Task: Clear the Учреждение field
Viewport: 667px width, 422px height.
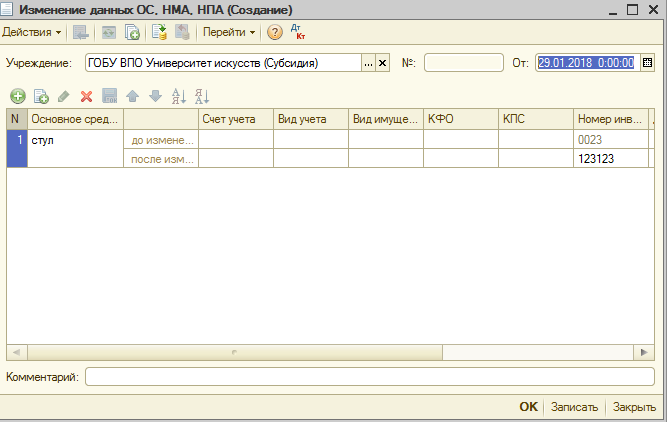Action: coord(382,63)
